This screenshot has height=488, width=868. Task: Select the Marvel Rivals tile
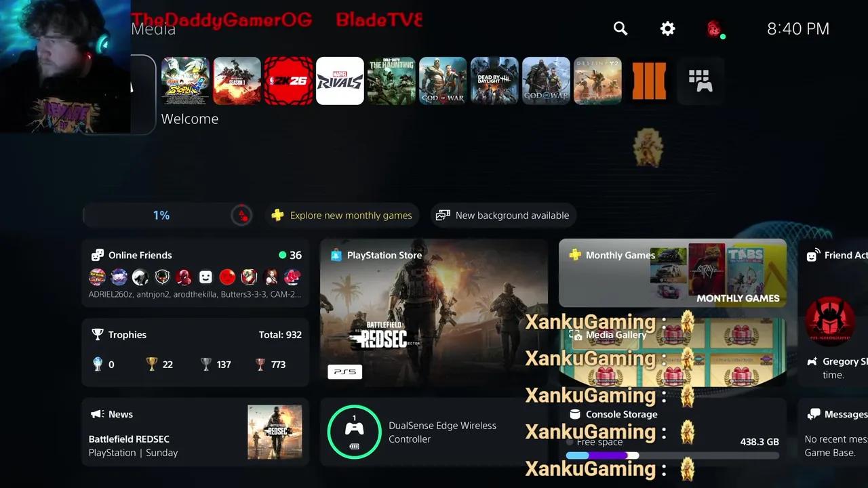340,81
